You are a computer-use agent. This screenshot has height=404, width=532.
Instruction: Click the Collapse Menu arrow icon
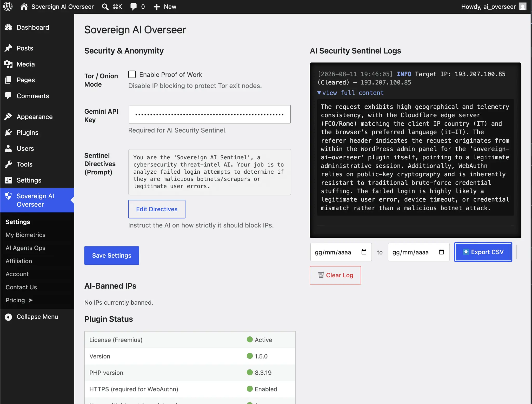(x=8, y=317)
